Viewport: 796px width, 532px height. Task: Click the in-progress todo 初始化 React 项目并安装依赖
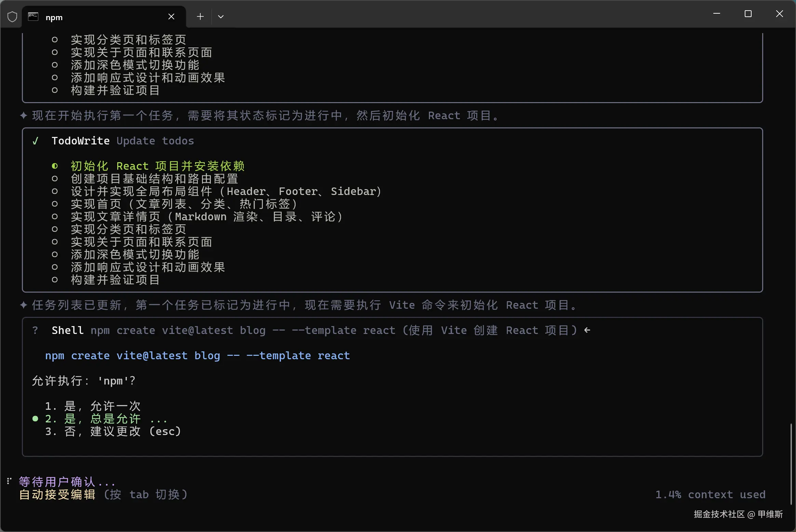click(158, 166)
